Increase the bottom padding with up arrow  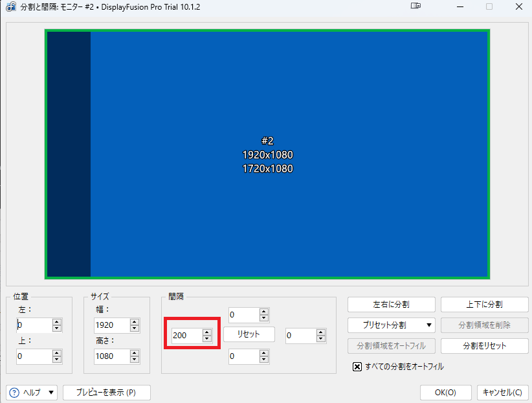[264, 352]
